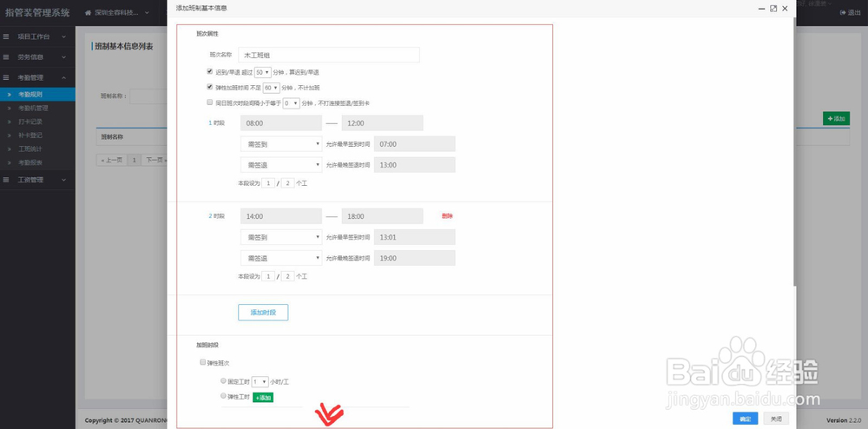Screen dimensions: 868x429
Task: Select the 弹性工时 radio button
Action: click(224, 396)
